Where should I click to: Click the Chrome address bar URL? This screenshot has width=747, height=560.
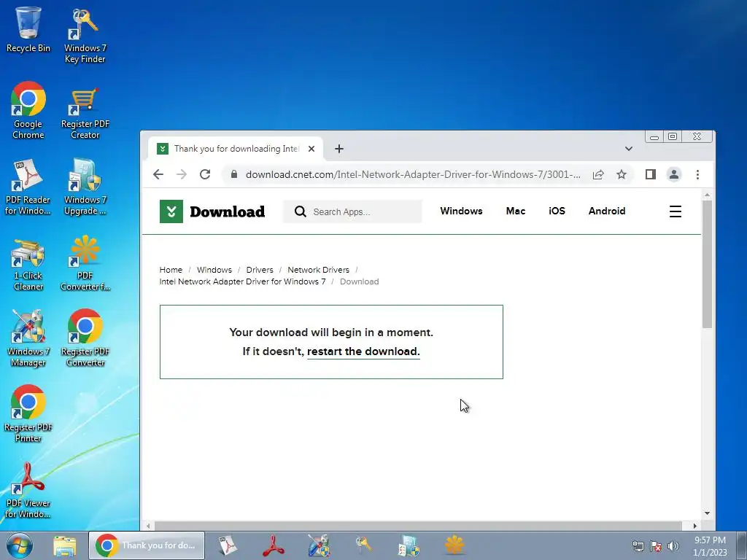point(413,174)
